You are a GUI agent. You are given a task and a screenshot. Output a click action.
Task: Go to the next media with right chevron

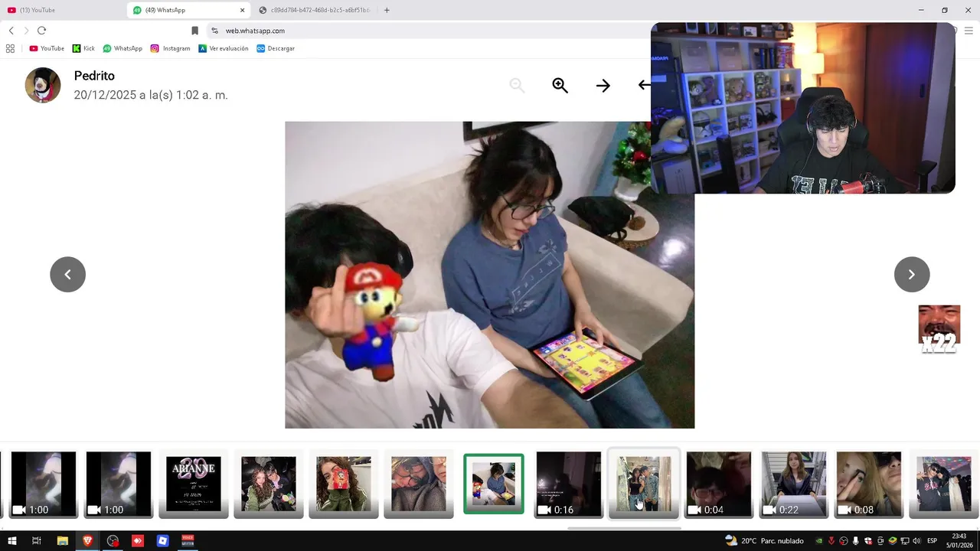(912, 274)
